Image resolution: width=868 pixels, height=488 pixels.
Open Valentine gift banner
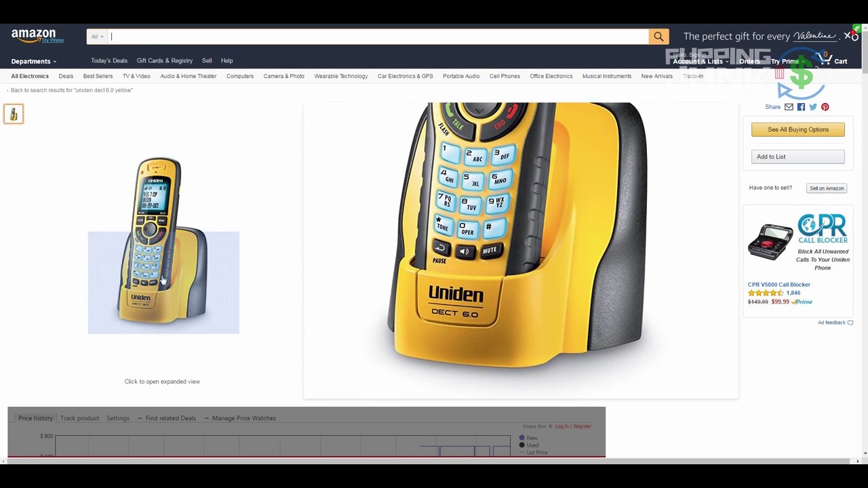coord(760,37)
